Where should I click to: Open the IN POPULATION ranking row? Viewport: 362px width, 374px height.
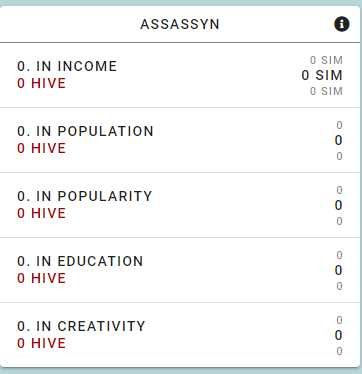tap(180, 140)
